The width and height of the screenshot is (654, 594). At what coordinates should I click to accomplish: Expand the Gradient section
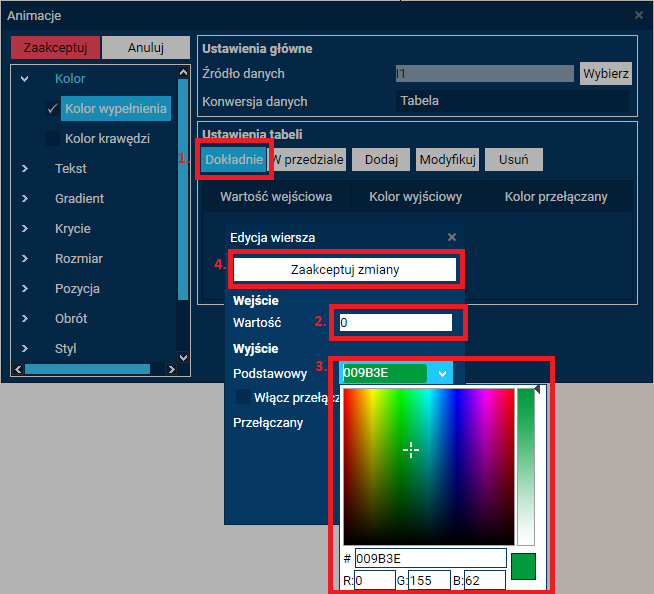[x=25, y=198]
